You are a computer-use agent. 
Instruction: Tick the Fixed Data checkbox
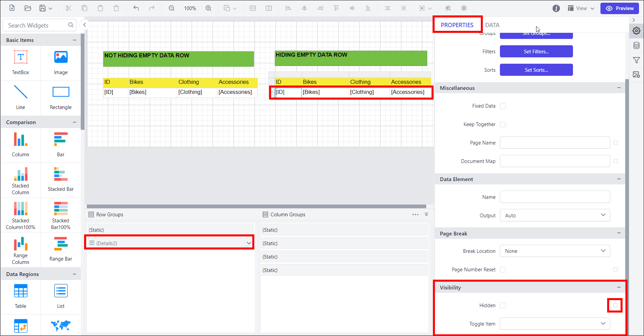click(x=503, y=106)
